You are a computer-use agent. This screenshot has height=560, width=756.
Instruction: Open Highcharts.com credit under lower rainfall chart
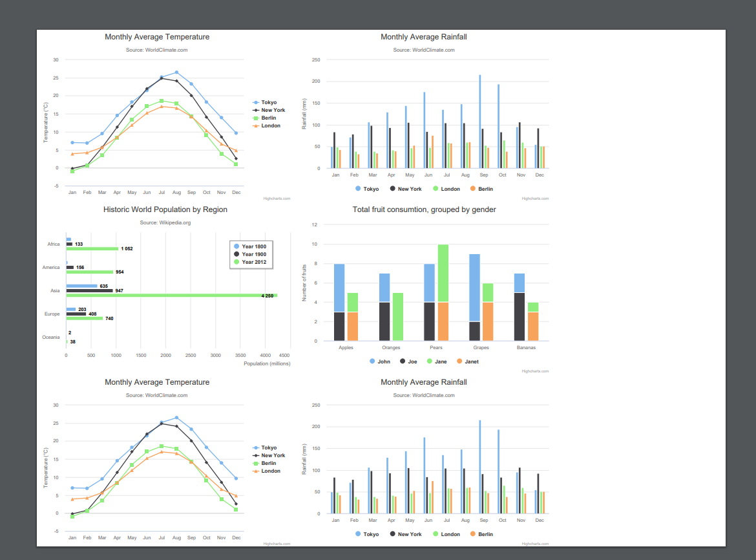click(535, 544)
